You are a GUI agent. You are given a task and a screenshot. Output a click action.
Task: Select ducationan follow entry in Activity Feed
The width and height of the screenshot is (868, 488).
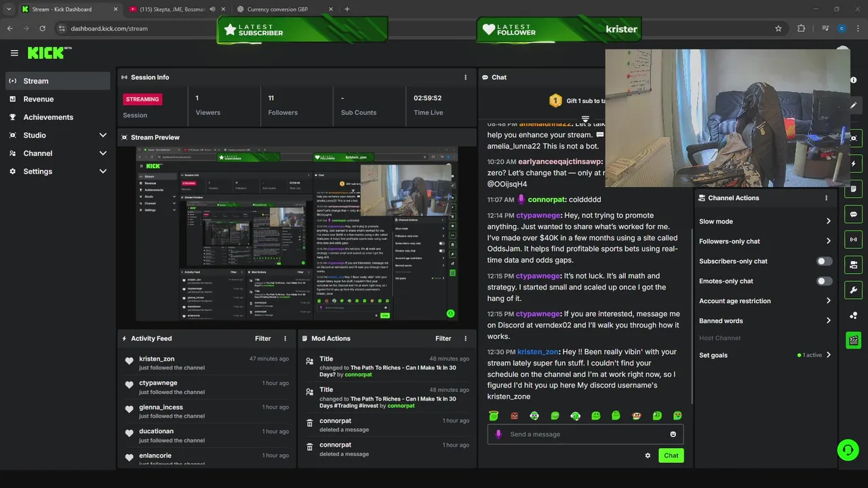tap(207, 435)
